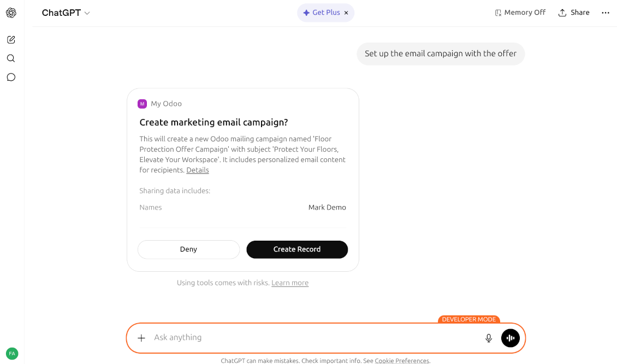Screen dimensions: 617x364
Task: Open attachment options with the plus icon
Action: tap(141, 338)
